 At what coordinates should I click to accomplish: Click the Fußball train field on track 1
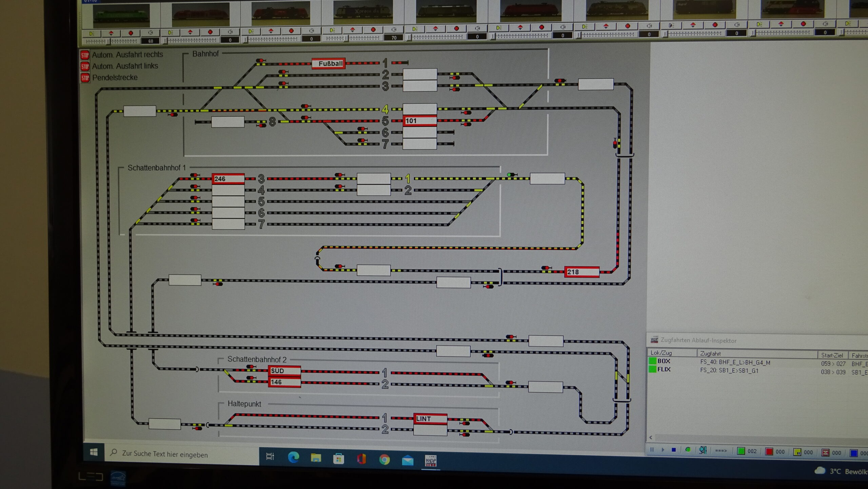point(329,63)
